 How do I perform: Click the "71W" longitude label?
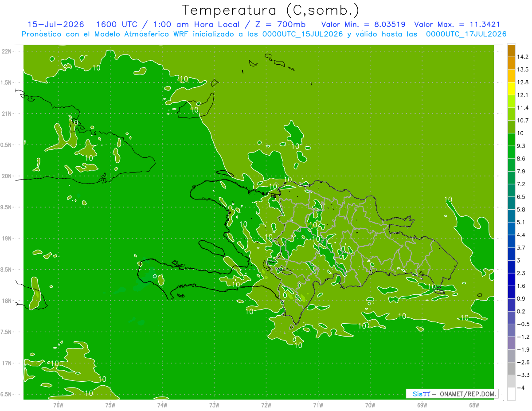(x=318, y=405)
